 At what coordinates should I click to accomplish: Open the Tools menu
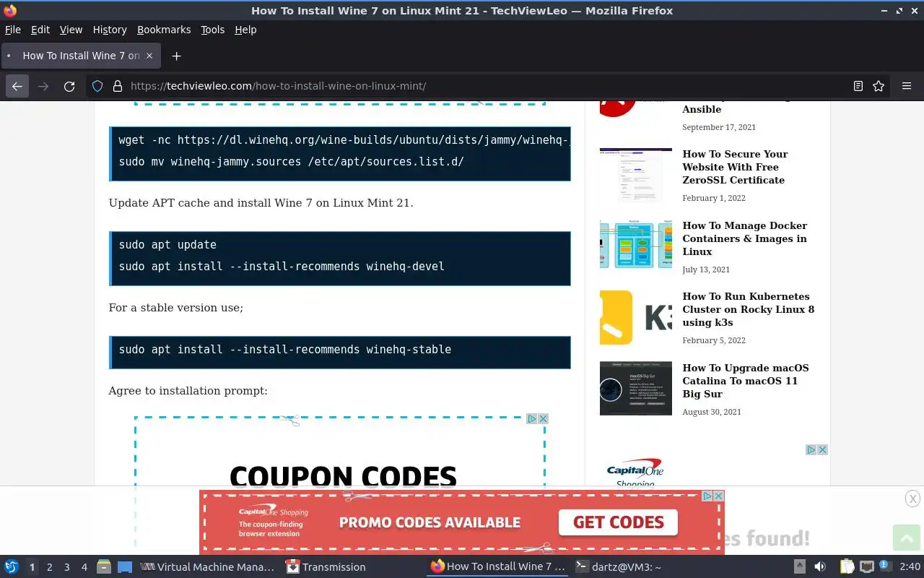pos(212,30)
